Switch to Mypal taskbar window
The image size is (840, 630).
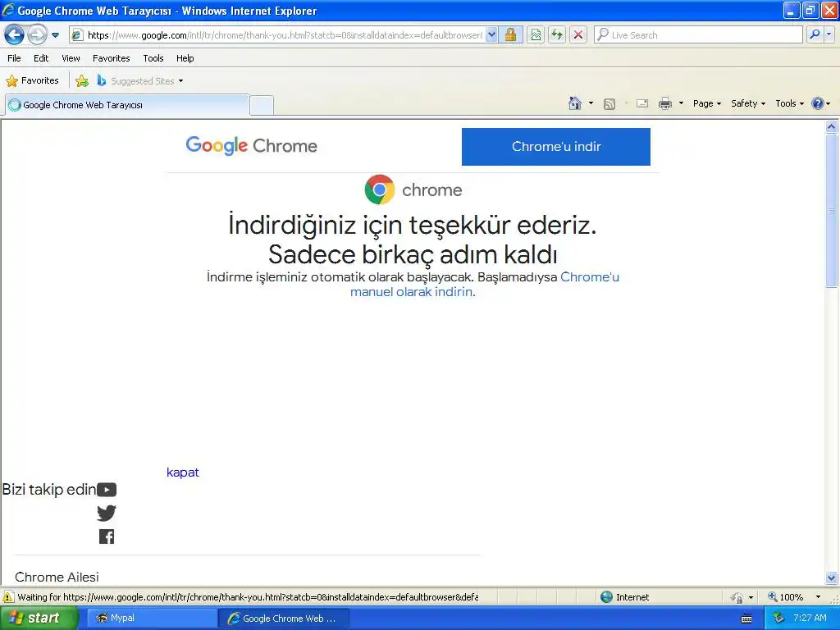pos(152,619)
